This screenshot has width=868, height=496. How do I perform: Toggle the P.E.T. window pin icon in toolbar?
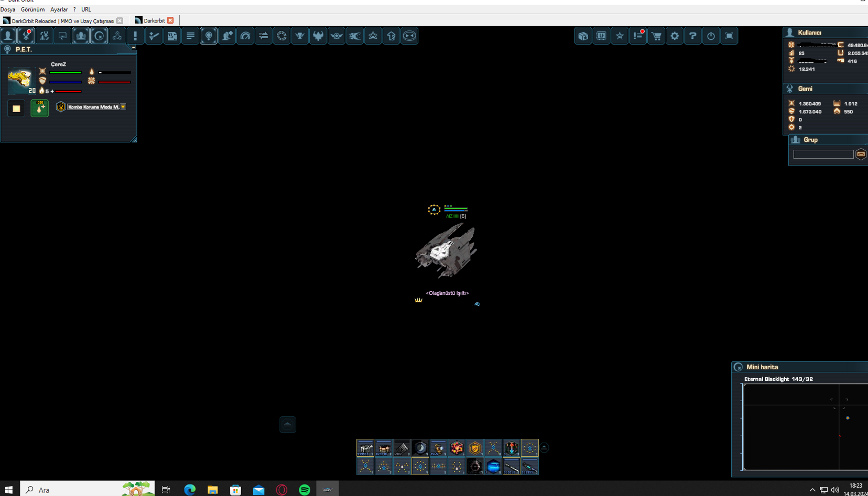pos(209,36)
